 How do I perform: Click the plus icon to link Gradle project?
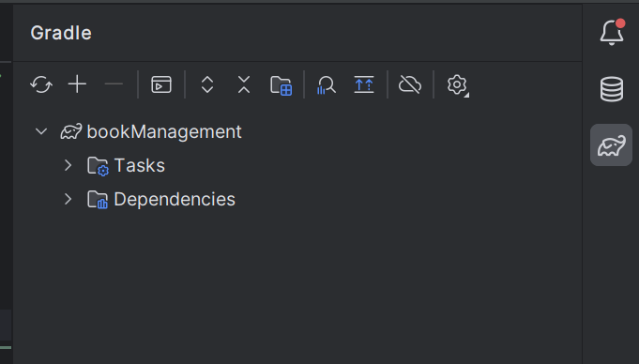(x=77, y=84)
